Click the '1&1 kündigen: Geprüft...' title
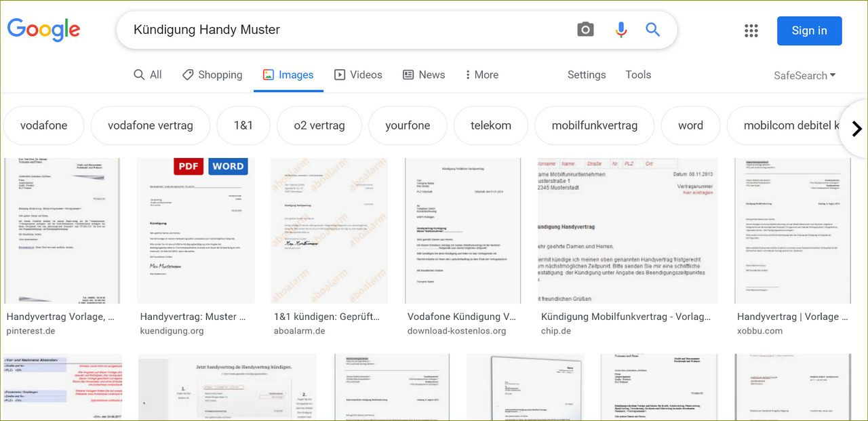 pyautogui.click(x=327, y=317)
